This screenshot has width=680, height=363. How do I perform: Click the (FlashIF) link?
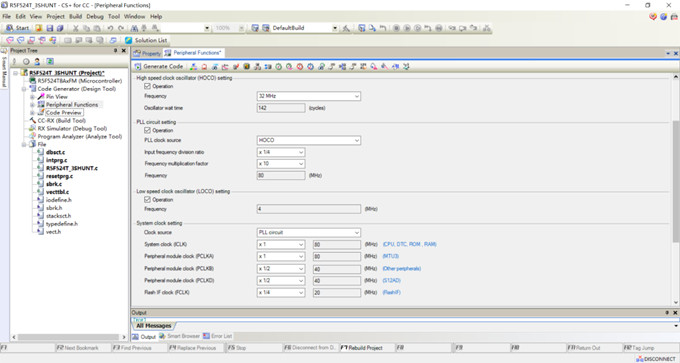tap(392, 293)
